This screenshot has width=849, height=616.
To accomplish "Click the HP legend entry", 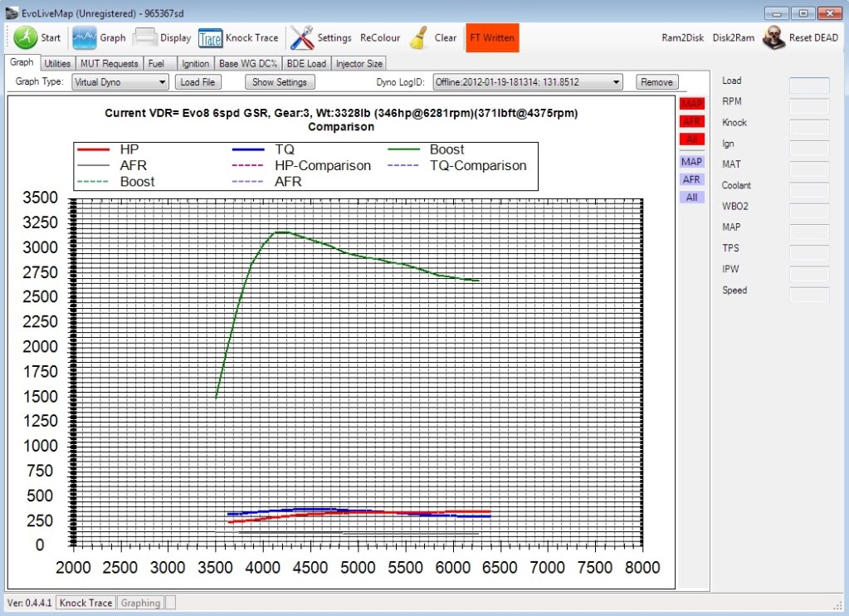I will click(x=108, y=149).
